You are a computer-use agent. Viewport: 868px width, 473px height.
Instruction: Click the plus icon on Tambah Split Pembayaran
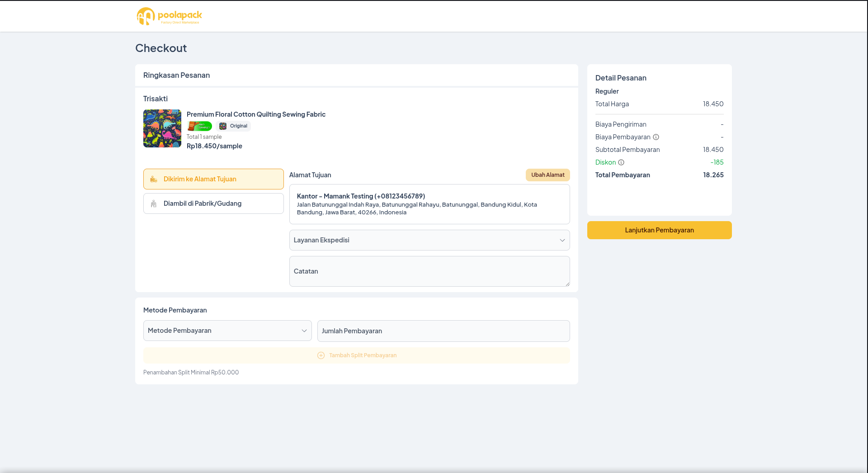(321, 355)
